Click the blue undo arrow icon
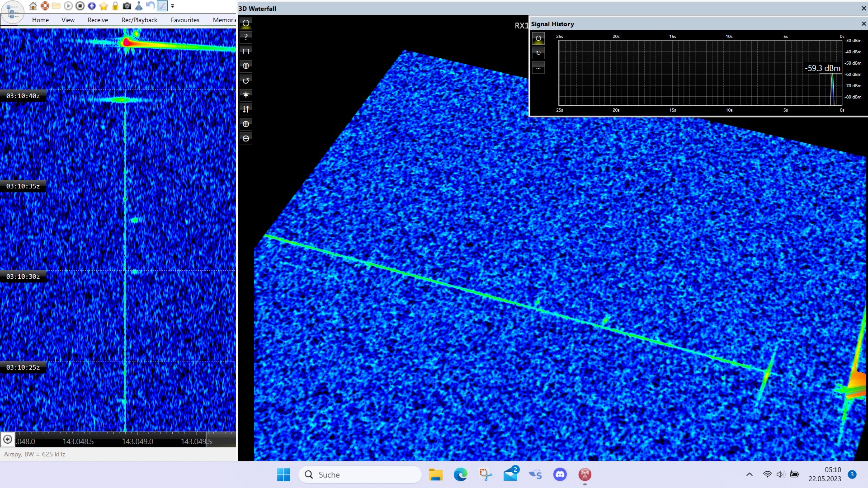The image size is (868, 488). 150,6
